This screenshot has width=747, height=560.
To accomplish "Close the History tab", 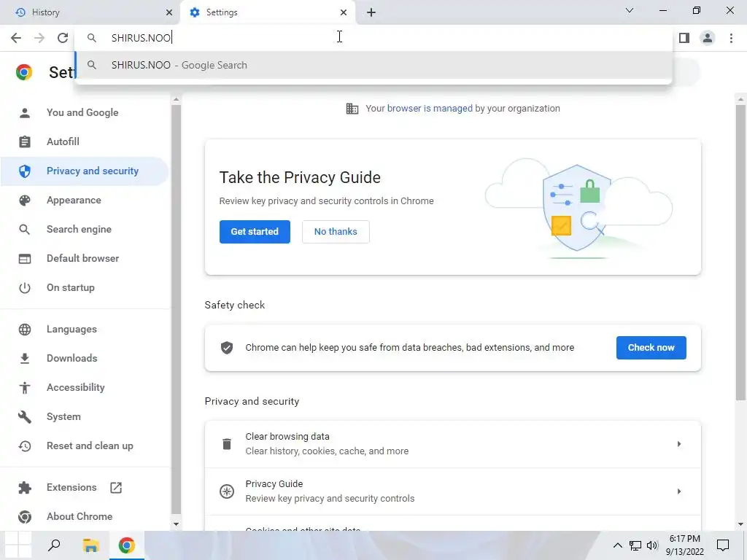I will (169, 12).
